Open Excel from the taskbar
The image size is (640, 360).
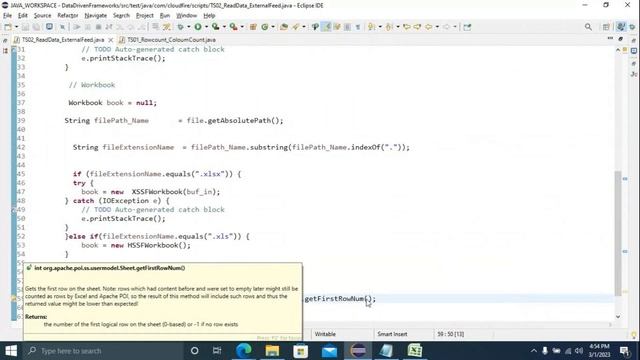(415, 351)
